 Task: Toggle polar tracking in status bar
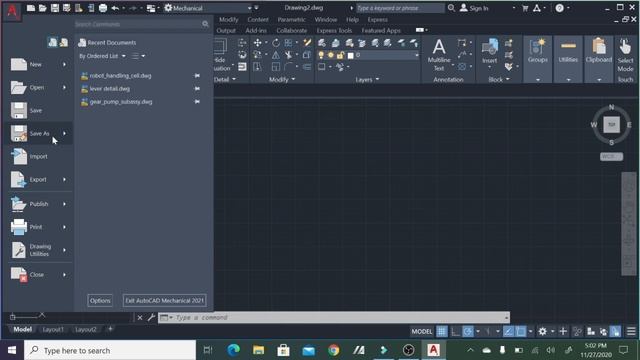tap(468, 331)
